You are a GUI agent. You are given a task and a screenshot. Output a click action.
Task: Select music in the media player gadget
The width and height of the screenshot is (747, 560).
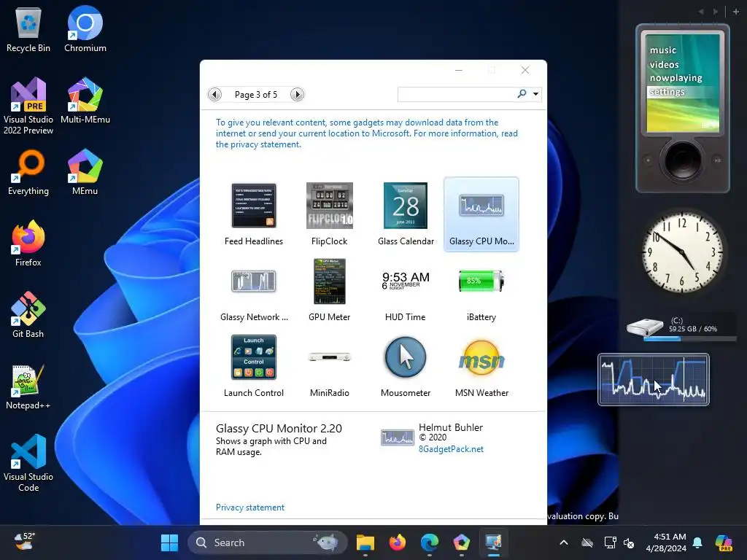tap(662, 50)
